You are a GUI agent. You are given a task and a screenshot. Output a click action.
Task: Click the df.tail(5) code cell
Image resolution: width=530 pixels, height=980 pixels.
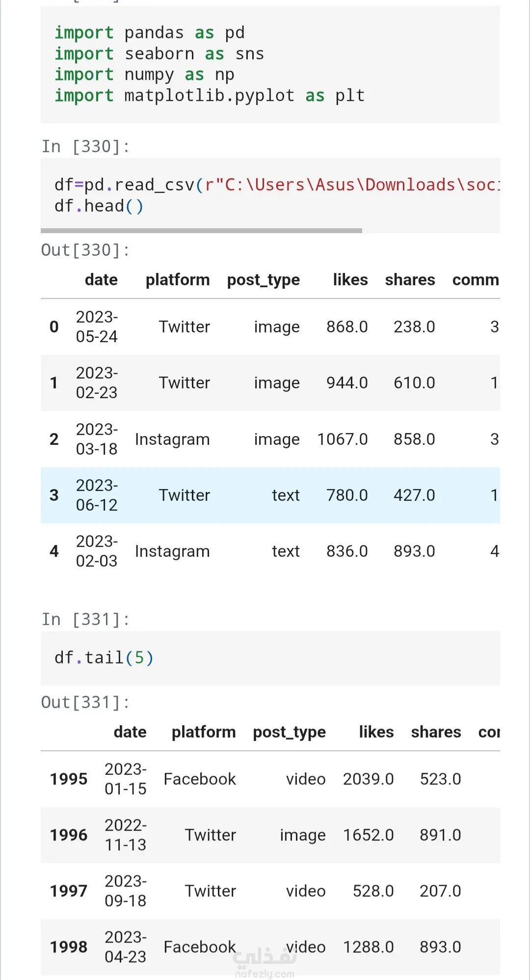(270, 658)
